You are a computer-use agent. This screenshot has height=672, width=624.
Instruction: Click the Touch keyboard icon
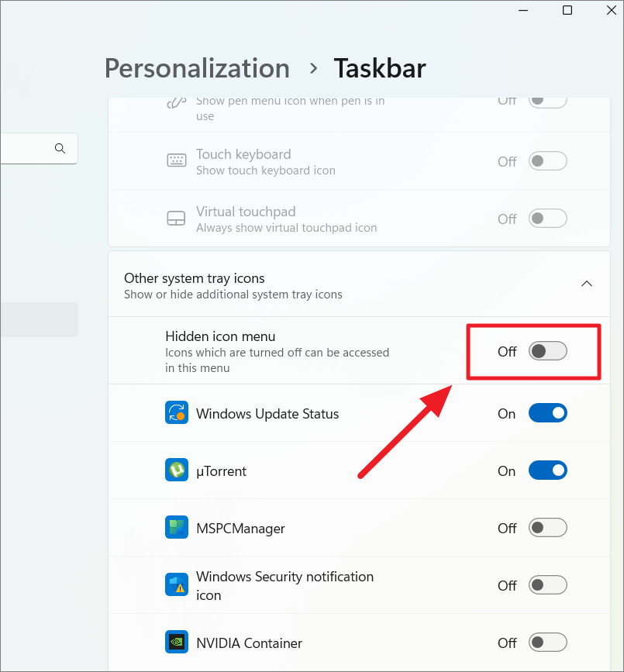point(176,160)
